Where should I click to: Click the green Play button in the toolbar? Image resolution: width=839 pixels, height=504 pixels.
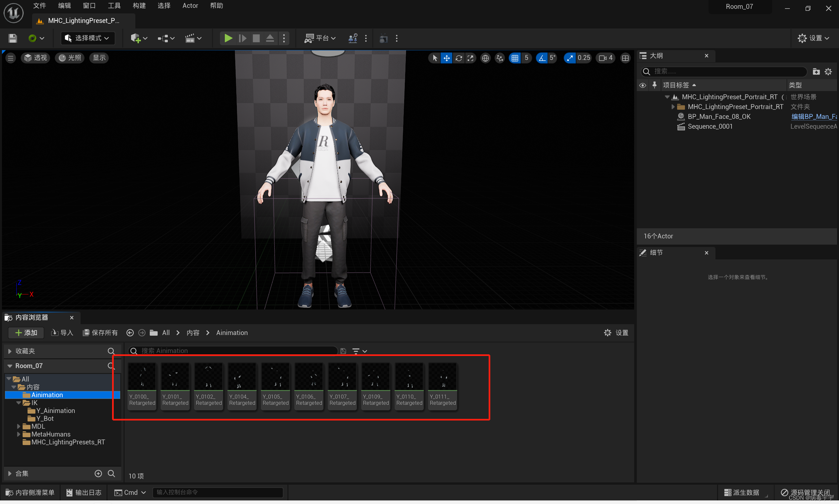click(228, 38)
